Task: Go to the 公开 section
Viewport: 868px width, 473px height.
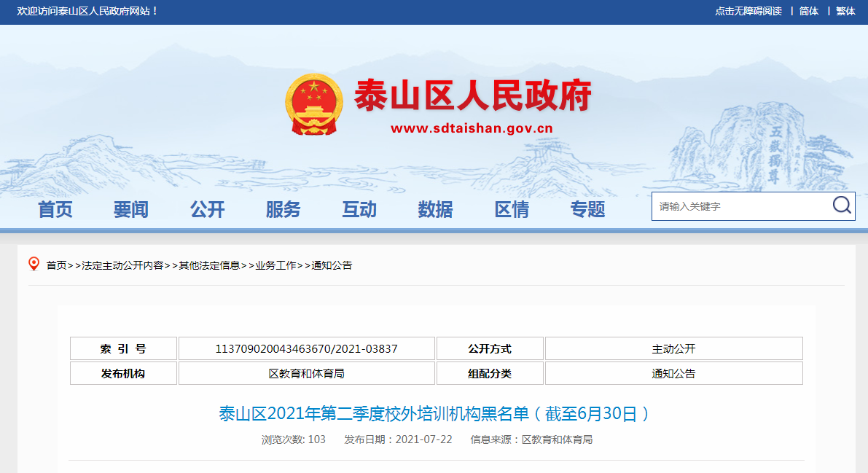Action: tap(208, 210)
